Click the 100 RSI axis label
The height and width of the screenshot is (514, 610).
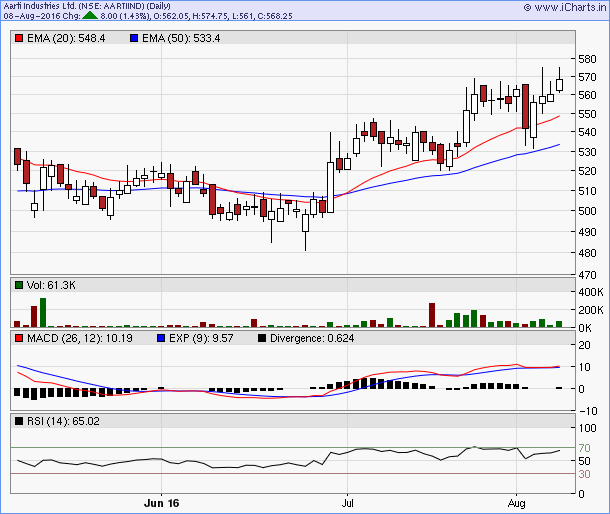click(587, 428)
